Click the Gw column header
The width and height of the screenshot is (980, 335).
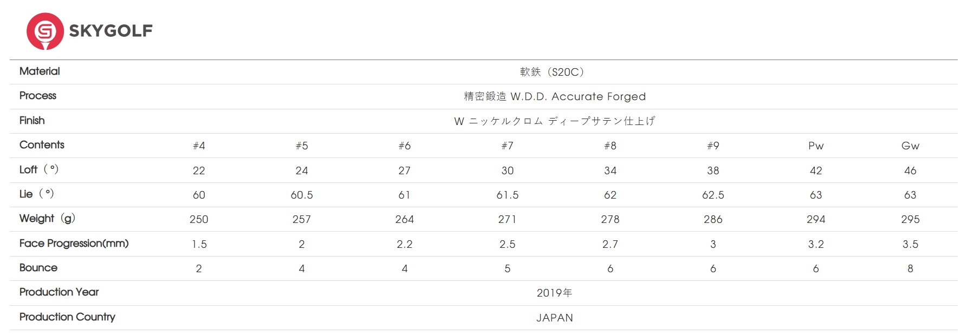point(910,146)
